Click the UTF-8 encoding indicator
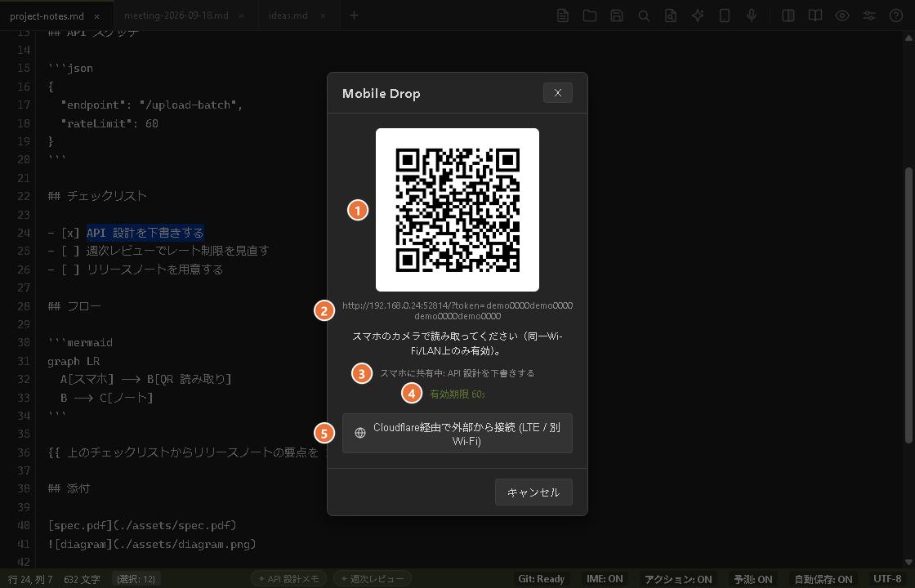The width and height of the screenshot is (915, 588). [887, 579]
